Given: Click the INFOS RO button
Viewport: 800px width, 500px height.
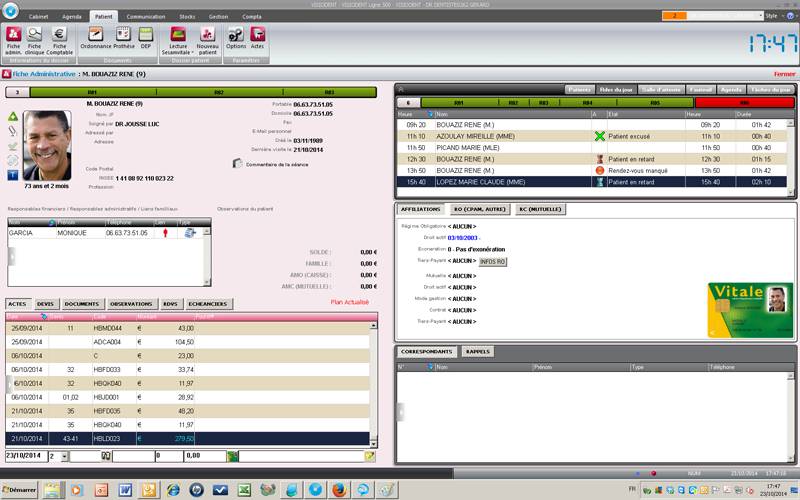Looking at the screenshot, I should (x=493, y=261).
